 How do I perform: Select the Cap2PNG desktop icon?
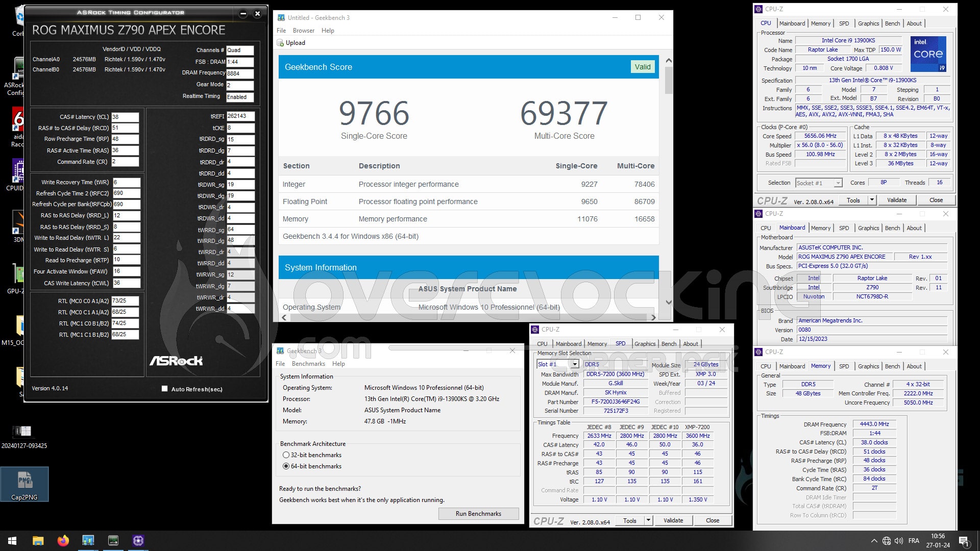(24, 484)
